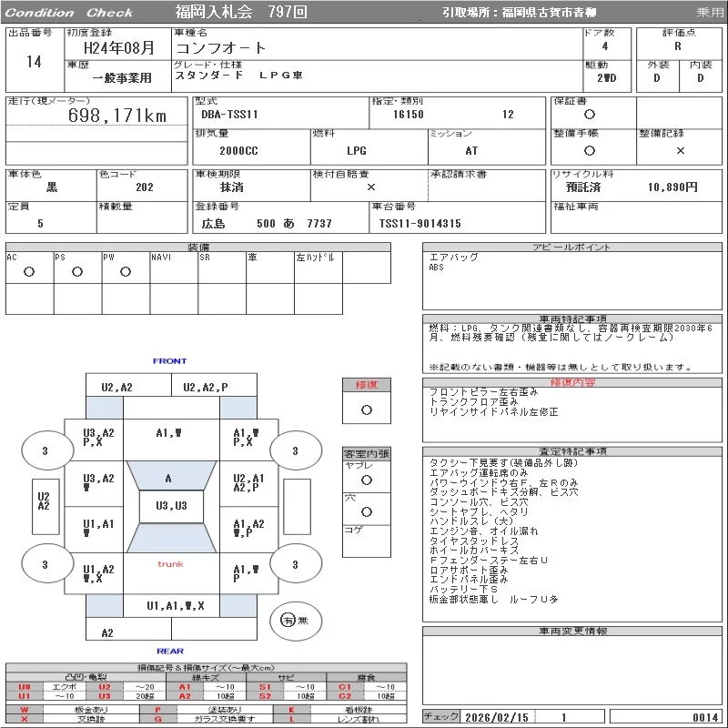This screenshot has height=728, width=728.
Task: Select the roof panel marked U3,U3
Action: (171, 506)
